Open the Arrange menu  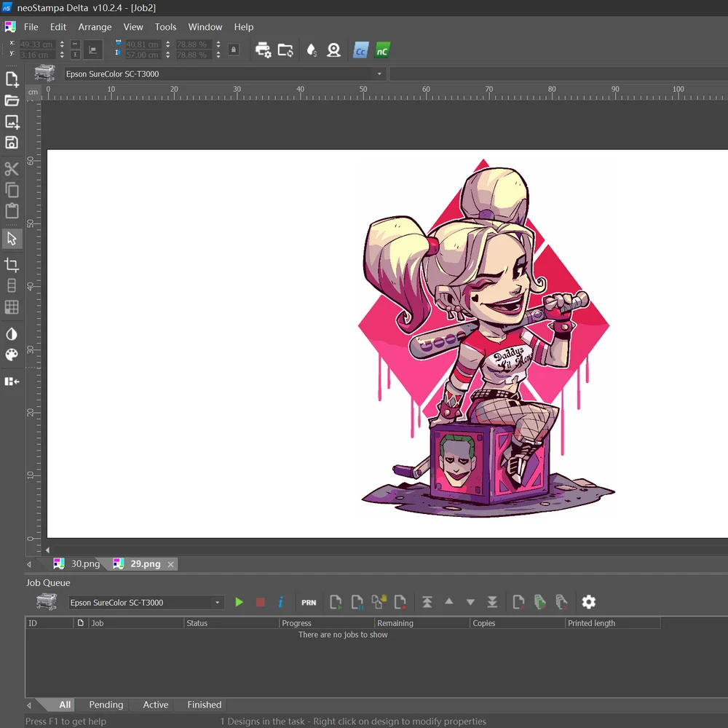point(95,27)
